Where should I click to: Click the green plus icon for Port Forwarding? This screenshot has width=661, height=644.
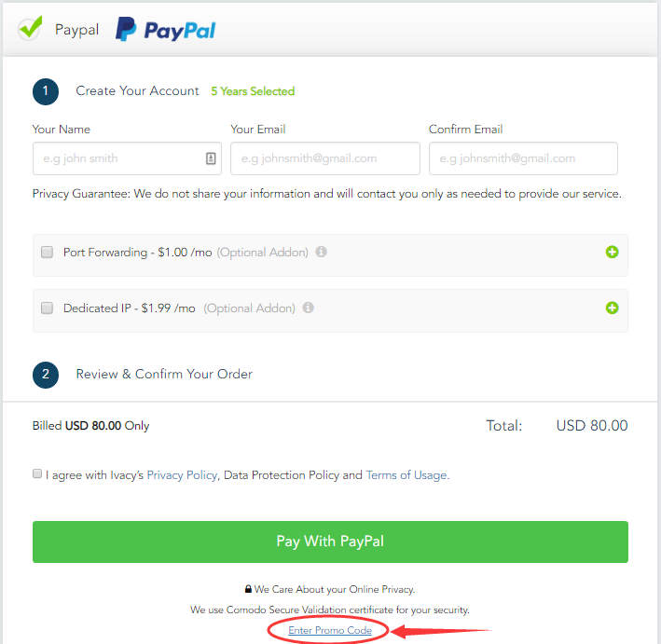click(x=613, y=252)
